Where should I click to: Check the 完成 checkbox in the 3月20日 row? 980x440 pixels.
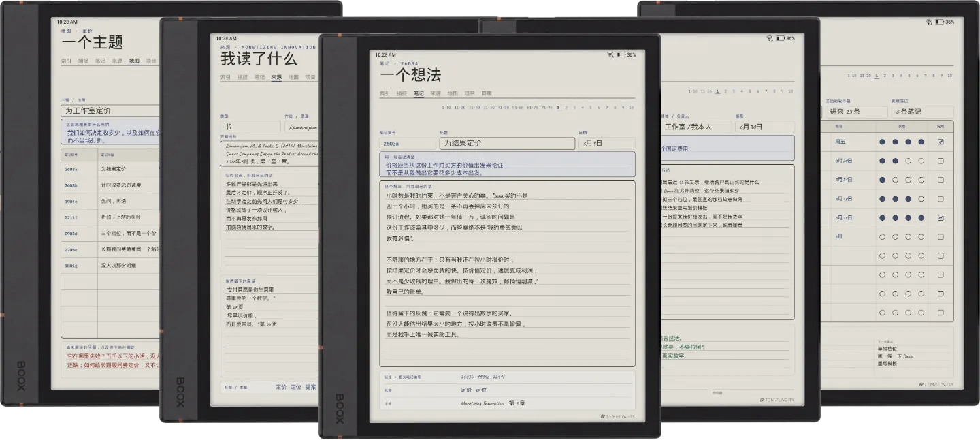[941, 161]
